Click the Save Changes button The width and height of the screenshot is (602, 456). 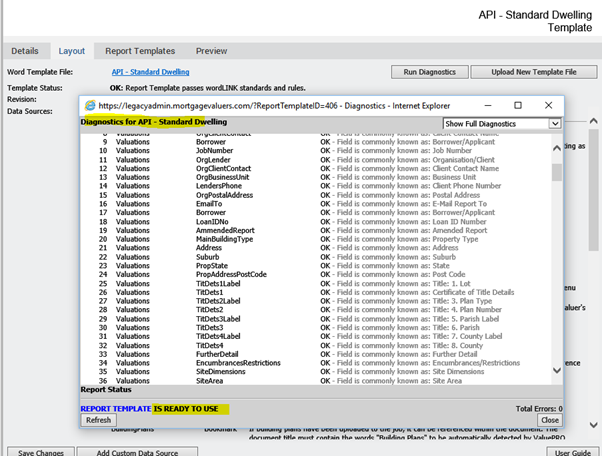coord(41,453)
